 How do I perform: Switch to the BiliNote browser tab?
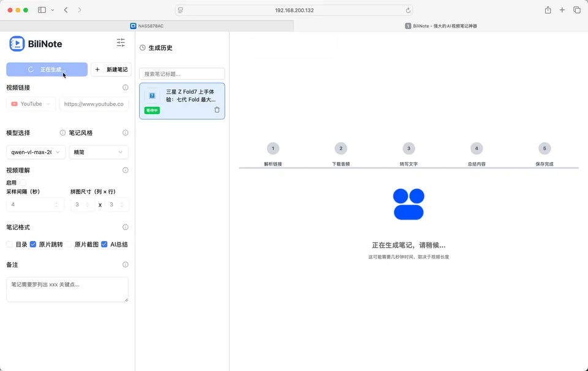tap(441, 26)
